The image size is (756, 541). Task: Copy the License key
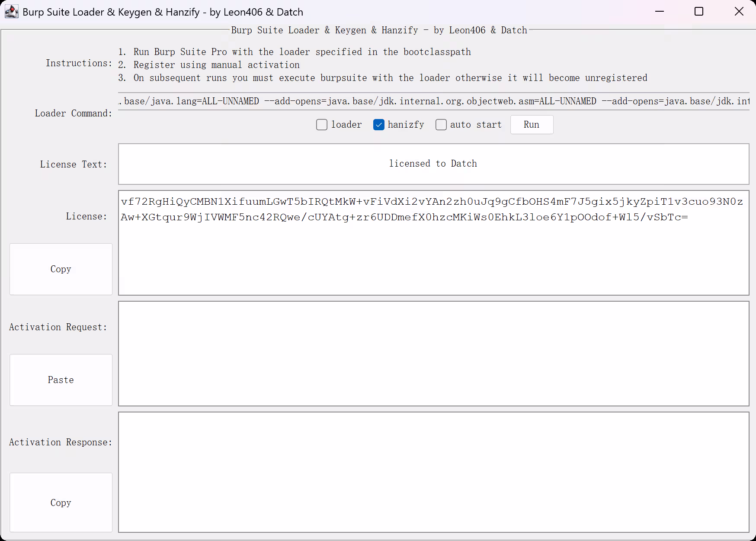[x=61, y=269]
